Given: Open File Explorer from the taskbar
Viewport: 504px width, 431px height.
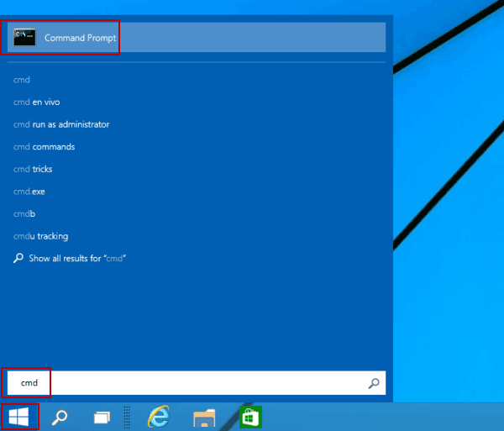Looking at the screenshot, I should [x=204, y=418].
